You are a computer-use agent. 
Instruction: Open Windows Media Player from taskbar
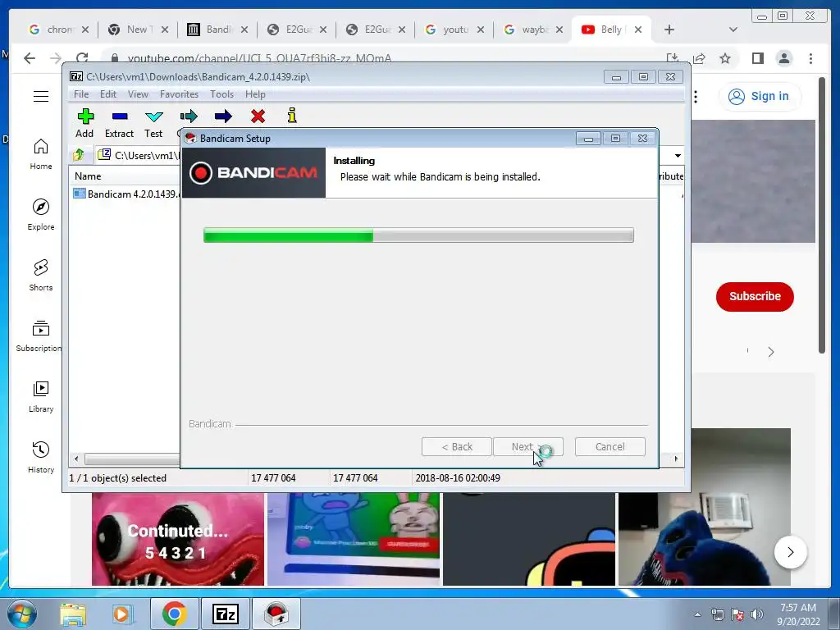[121, 614]
